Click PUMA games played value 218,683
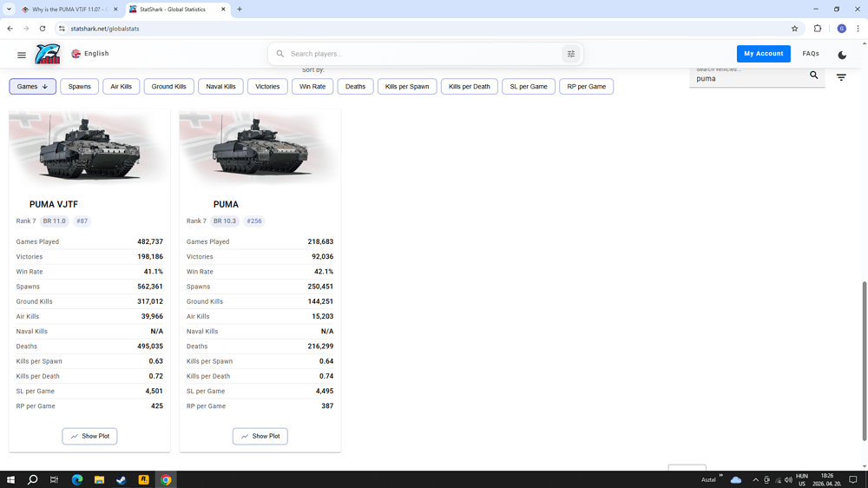868x488 pixels. pos(320,241)
